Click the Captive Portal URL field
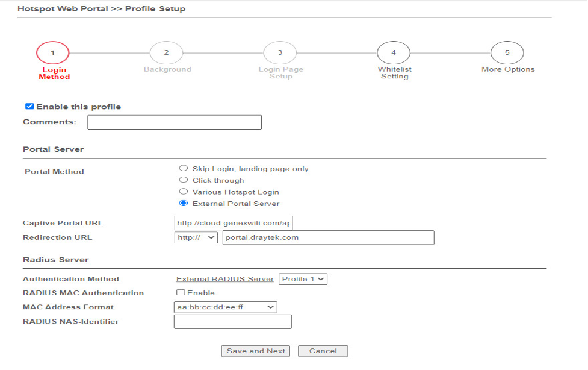588x370 pixels. click(x=234, y=223)
